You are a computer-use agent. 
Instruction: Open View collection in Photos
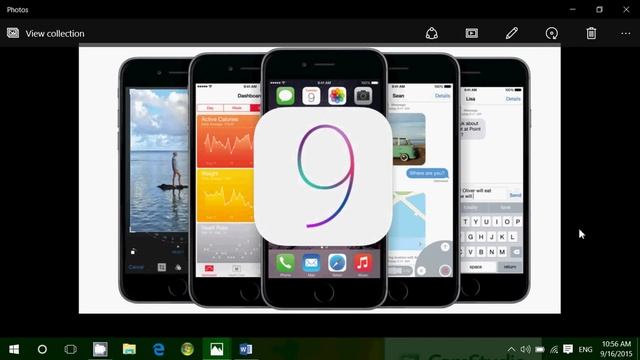pyautogui.click(x=55, y=33)
